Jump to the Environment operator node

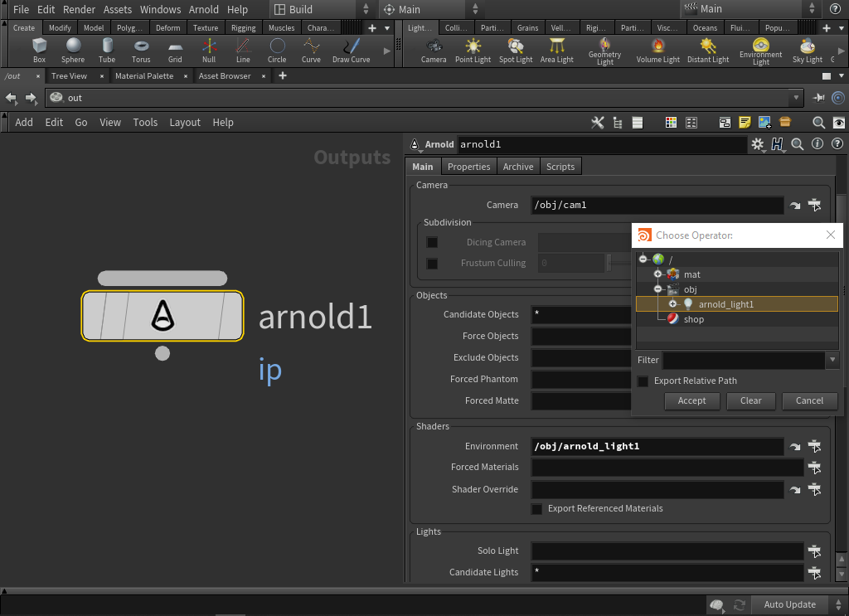[794, 447]
